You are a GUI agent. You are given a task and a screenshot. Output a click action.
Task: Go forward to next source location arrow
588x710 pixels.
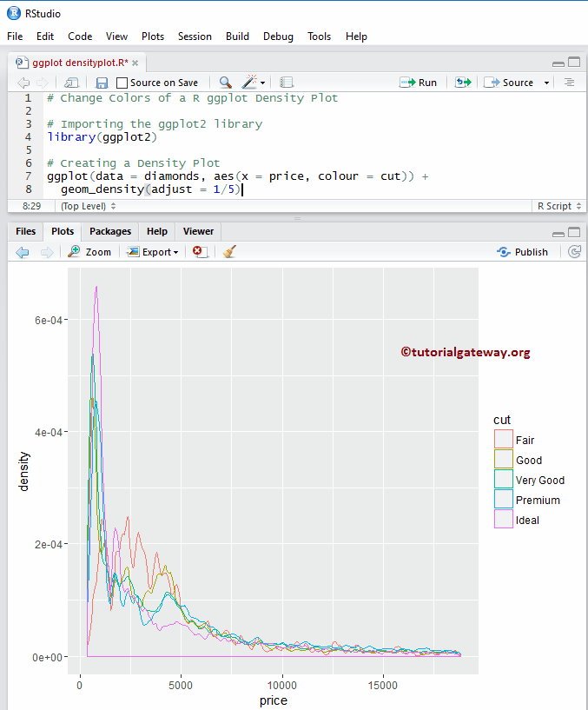(42, 83)
